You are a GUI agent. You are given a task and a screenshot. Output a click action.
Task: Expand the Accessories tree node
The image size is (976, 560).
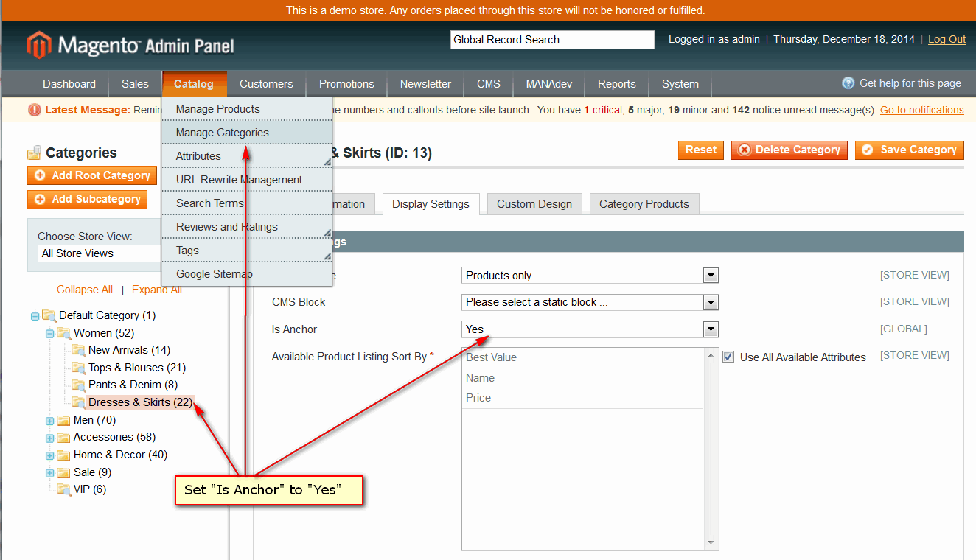(x=49, y=438)
